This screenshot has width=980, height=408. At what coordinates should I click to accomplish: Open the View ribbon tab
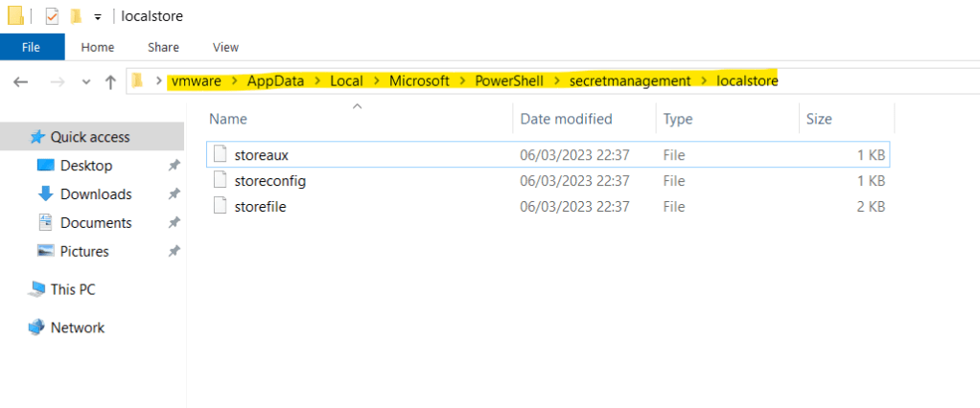coord(225,47)
